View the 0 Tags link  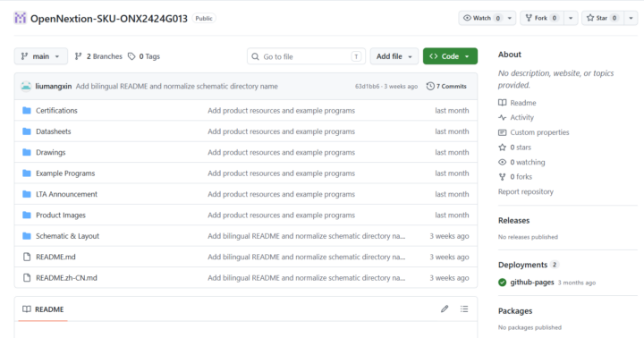pyautogui.click(x=144, y=56)
